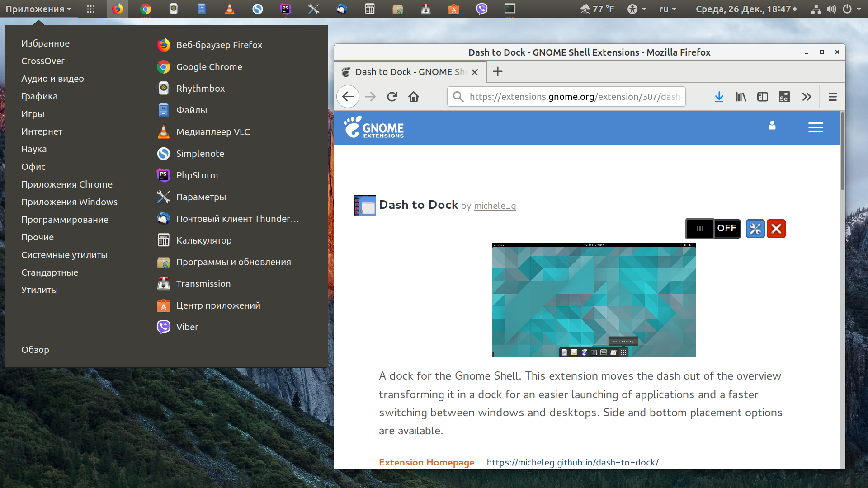The width and height of the screenshot is (868, 488).
Task: Go to Firefox home page icon
Action: pos(414,97)
